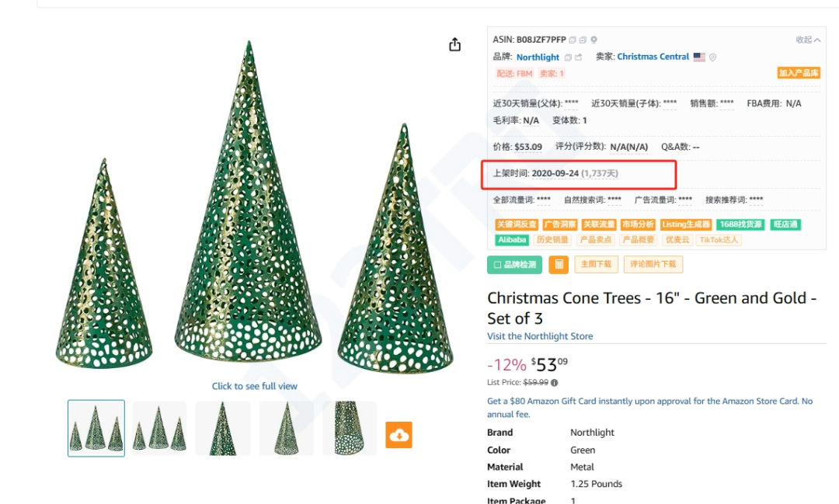This screenshot has height=504, width=839.
Task: Open the 历史销量 tag
Action: tap(552, 240)
